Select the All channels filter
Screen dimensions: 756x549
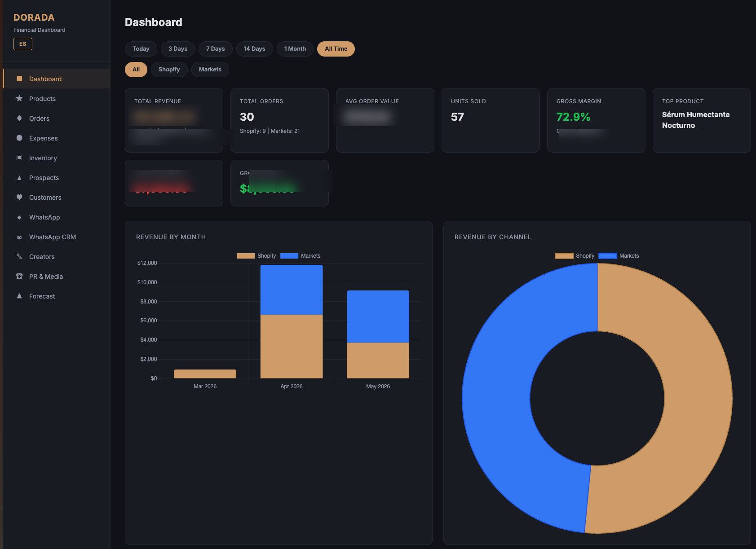coord(136,70)
